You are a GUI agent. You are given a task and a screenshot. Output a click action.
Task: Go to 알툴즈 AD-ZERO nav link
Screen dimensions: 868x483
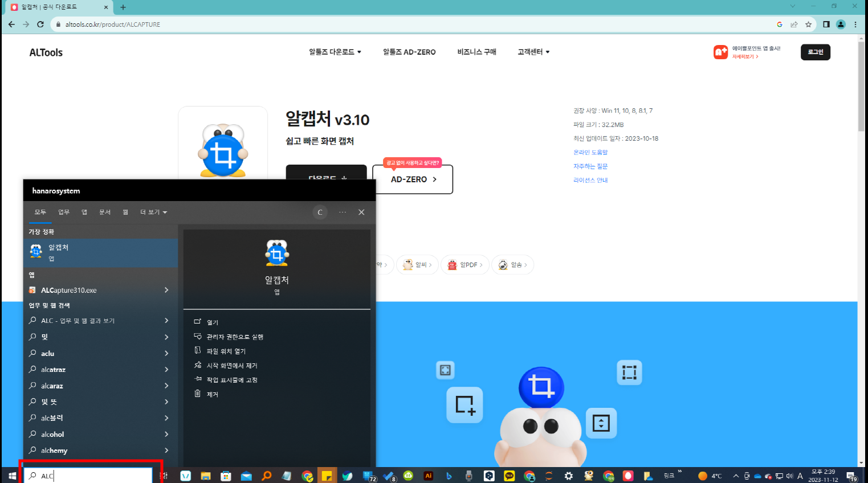(x=409, y=52)
